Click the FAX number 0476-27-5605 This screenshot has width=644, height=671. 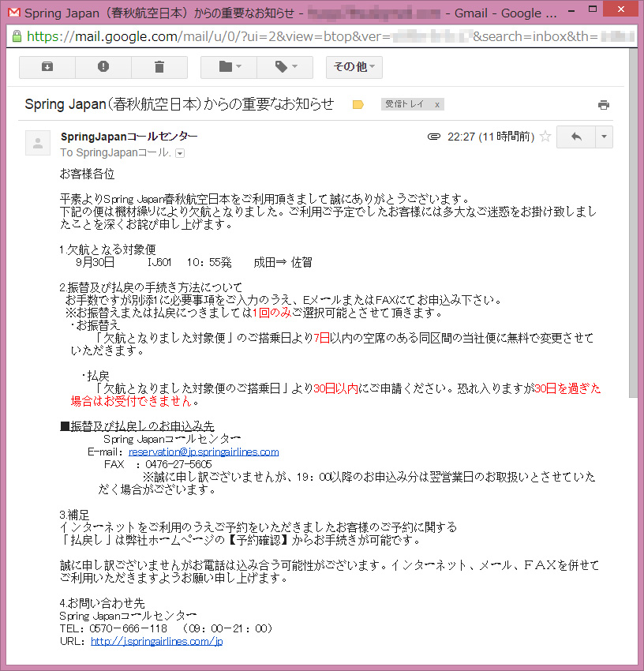(178, 464)
